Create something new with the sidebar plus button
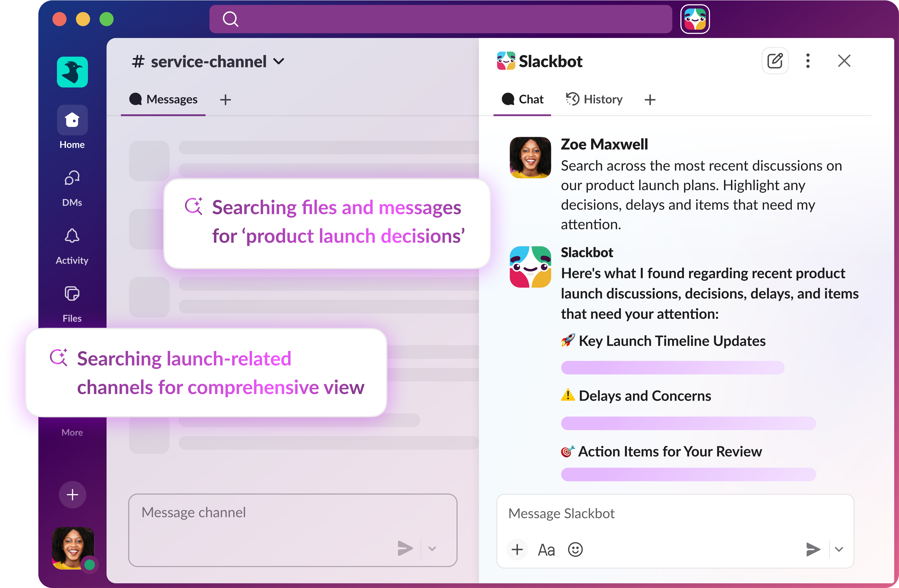899x588 pixels. coord(72,495)
